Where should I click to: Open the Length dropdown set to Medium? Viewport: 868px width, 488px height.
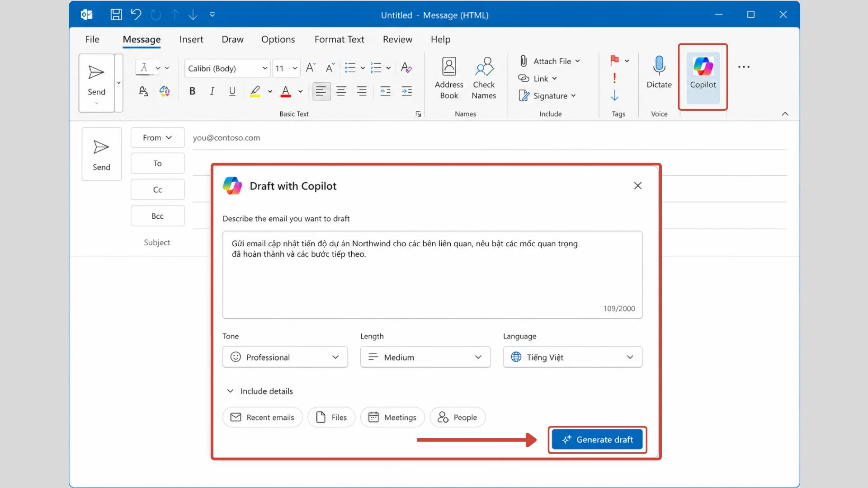click(x=425, y=357)
